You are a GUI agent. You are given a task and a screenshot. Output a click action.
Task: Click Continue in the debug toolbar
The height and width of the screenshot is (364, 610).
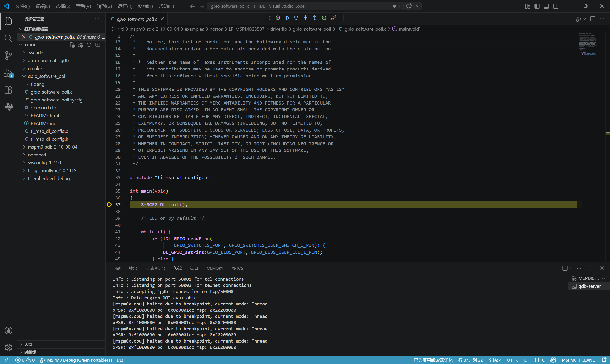pyautogui.click(x=287, y=18)
